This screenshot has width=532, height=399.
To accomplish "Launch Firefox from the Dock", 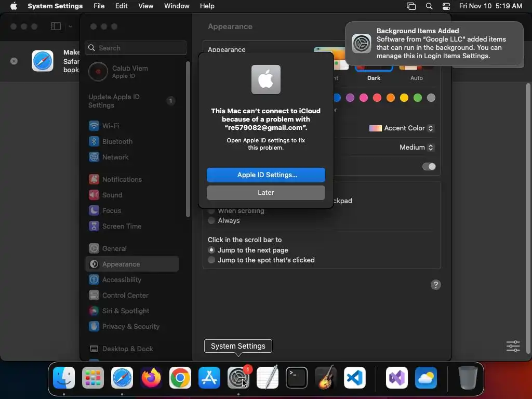I will pos(151,378).
